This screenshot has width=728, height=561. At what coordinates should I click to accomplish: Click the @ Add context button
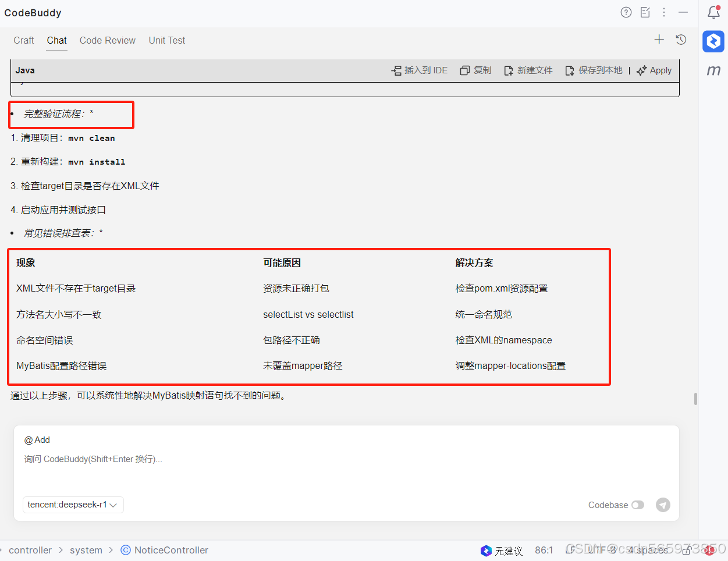click(37, 440)
